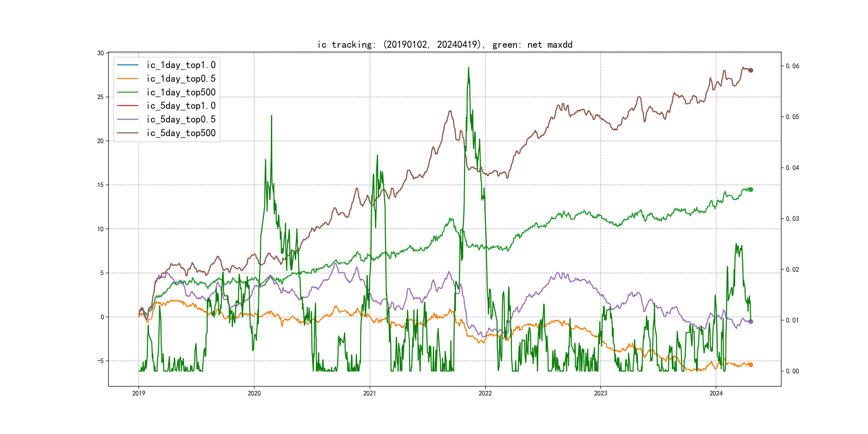Click the ic_1day_top0.5 orange legend line

tap(127, 78)
